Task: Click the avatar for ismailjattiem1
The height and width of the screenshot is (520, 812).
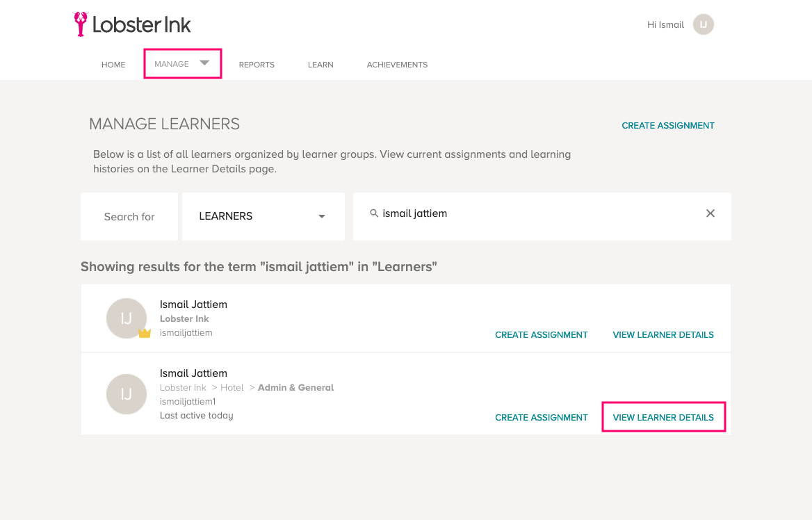Action: click(x=127, y=394)
